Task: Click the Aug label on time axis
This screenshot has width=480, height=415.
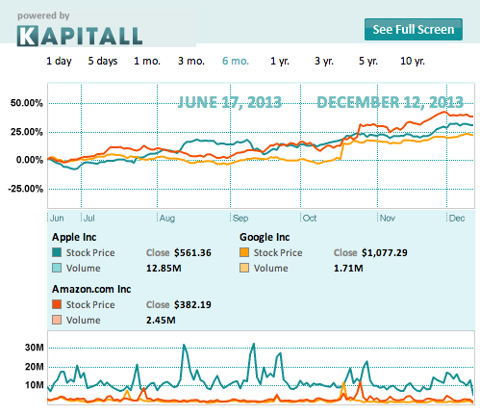Action: 167,218
